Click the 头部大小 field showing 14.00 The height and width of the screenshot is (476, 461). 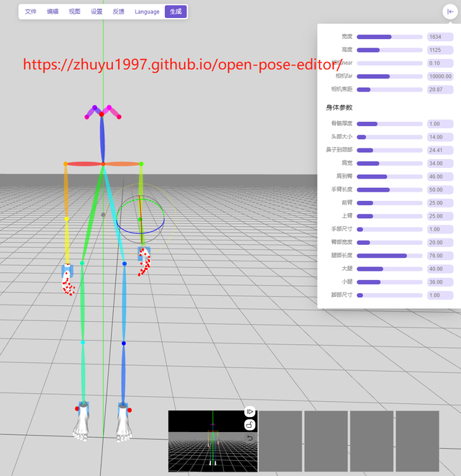pos(440,137)
